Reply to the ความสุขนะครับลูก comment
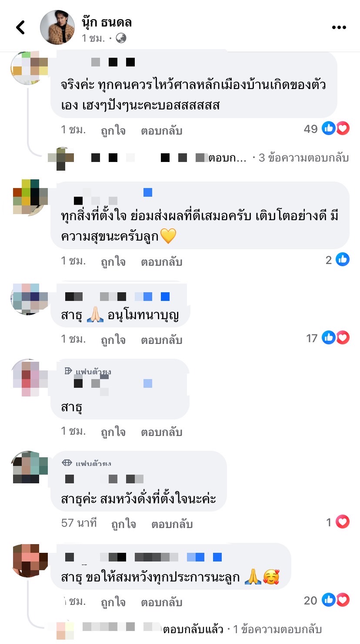360x644 pixels. [161, 261]
